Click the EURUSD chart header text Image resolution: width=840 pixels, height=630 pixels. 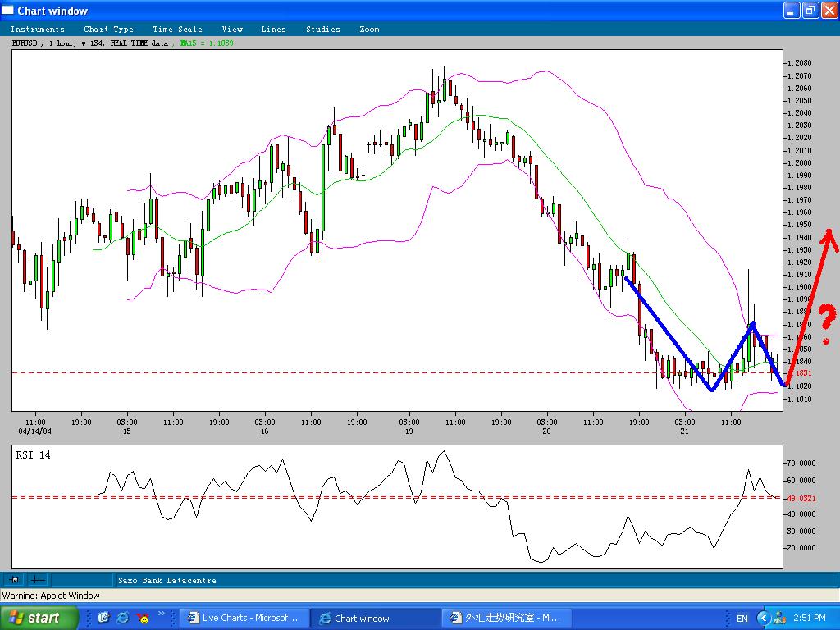(90, 43)
